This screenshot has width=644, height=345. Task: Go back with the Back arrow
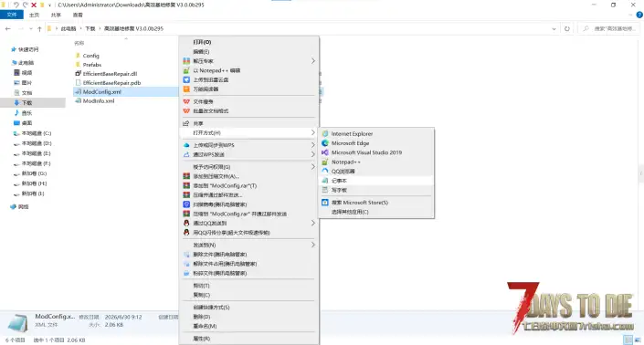click(x=8, y=28)
